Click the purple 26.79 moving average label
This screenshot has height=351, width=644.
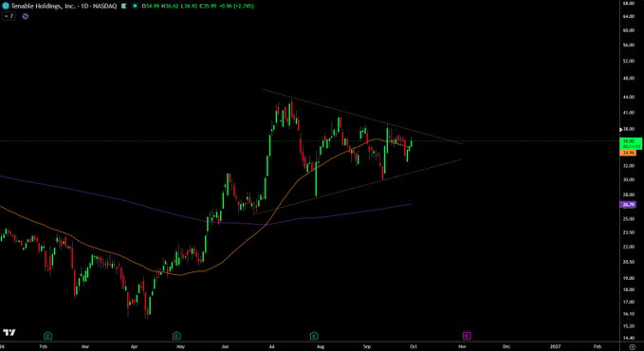click(x=628, y=205)
